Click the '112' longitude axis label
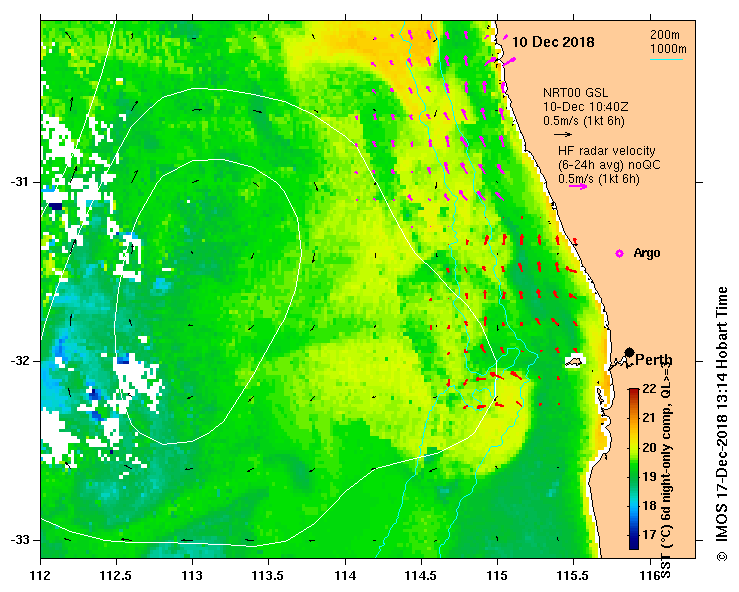739x592 pixels. pyautogui.click(x=41, y=576)
